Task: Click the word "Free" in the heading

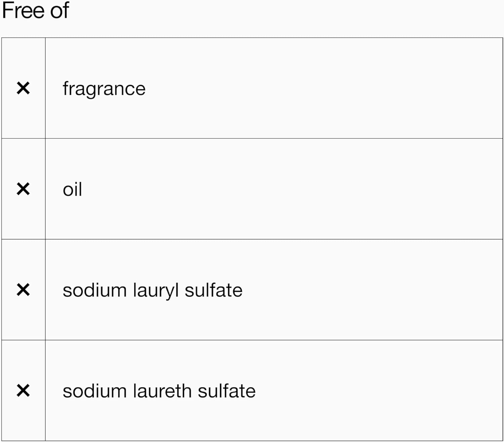Action: pyautogui.click(x=23, y=11)
